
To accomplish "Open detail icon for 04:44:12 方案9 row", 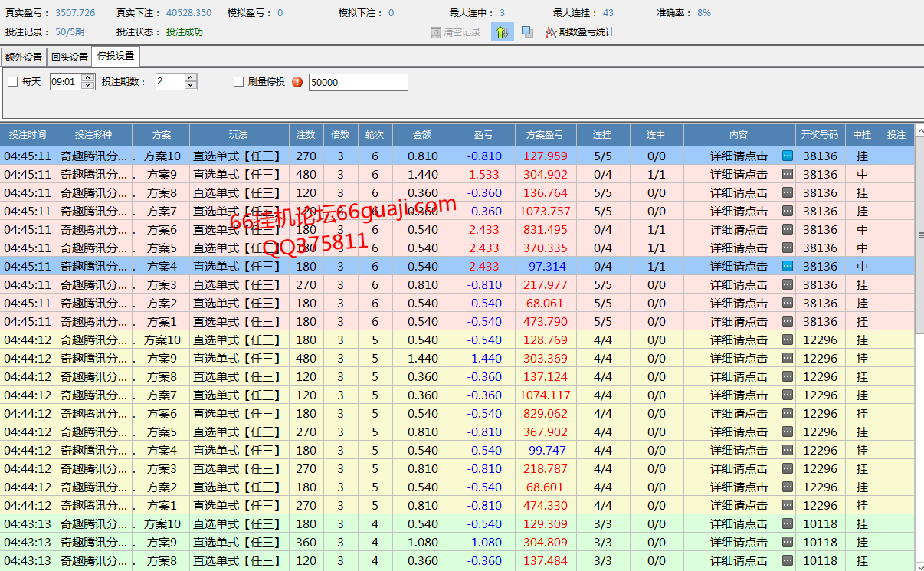I will [x=788, y=358].
